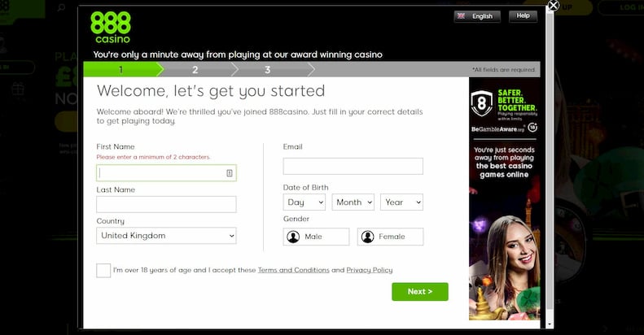Viewport: 644px width, 335px height.
Task: Click the UK flag language icon
Action: (462, 16)
